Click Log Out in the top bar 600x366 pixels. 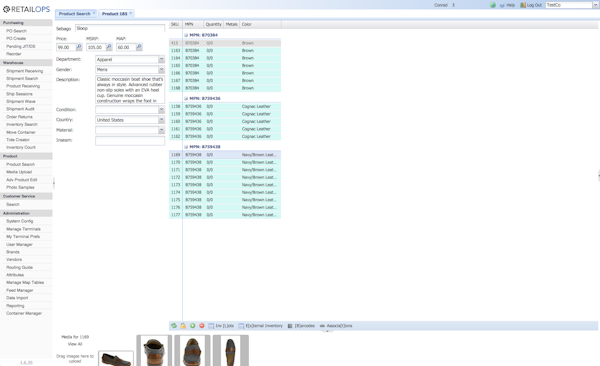pos(531,5)
